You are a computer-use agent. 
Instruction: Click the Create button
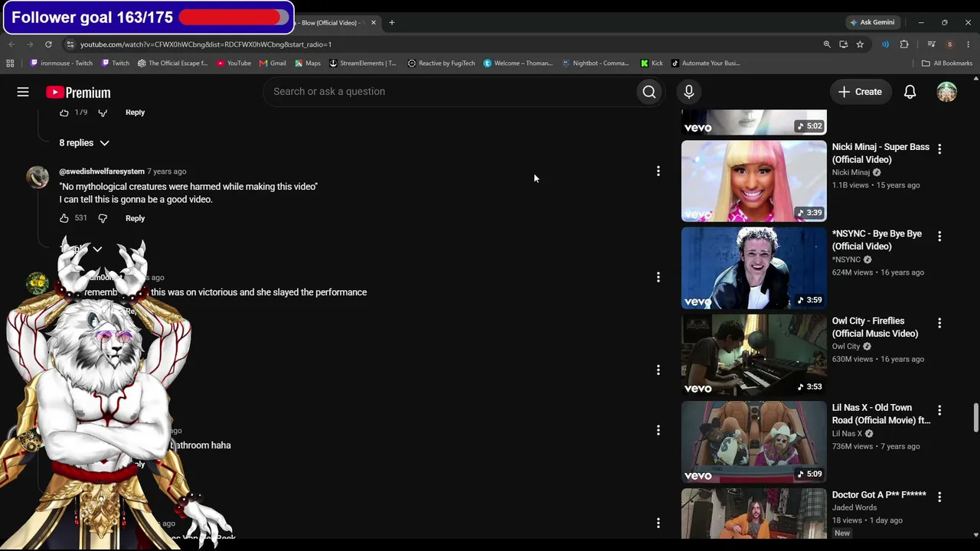click(x=861, y=92)
